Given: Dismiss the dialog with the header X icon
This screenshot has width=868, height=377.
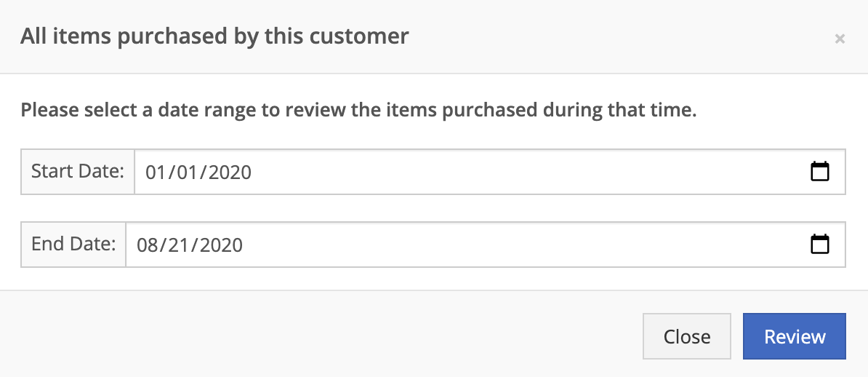Looking at the screenshot, I should coord(840,39).
